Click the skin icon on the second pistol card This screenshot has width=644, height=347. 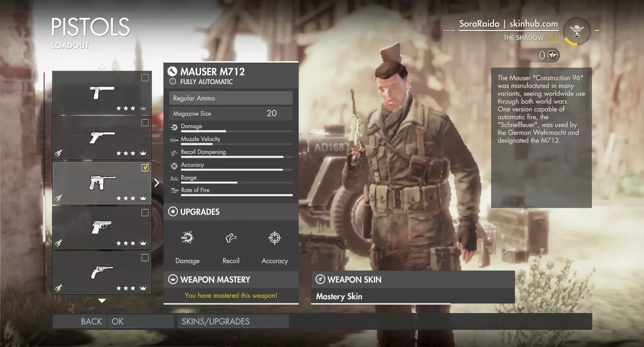(58, 153)
